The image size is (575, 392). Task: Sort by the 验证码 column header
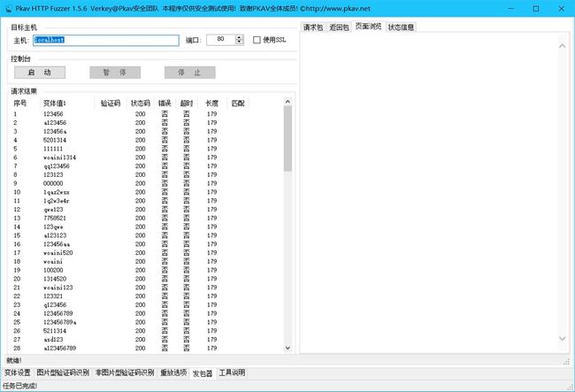[111, 103]
